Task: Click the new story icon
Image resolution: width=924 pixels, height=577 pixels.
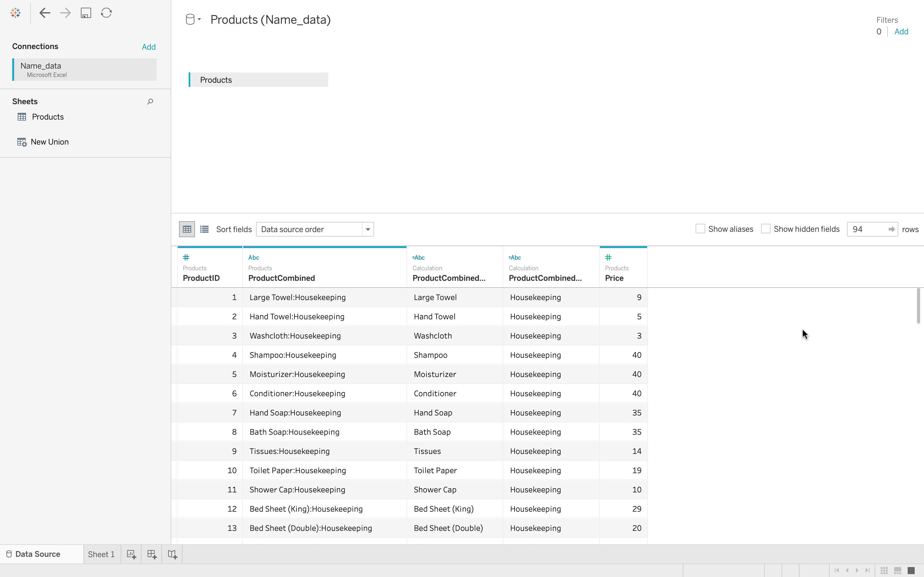Action: pos(172,555)
